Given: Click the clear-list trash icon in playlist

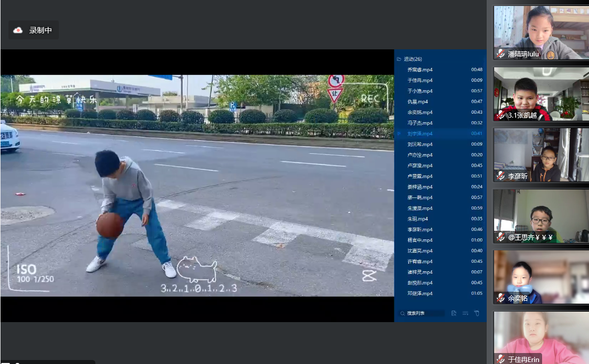Looking at the screenshot, I should point(477,313).
